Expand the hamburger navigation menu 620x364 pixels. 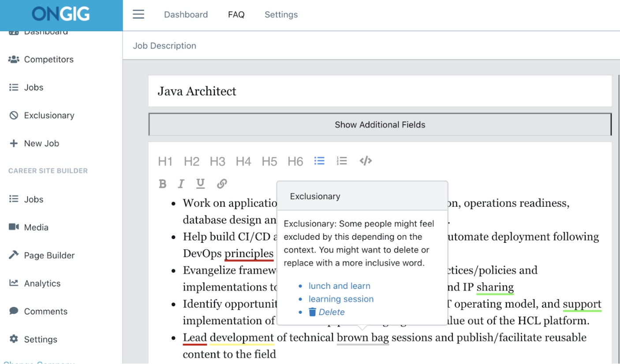[138, 14]
